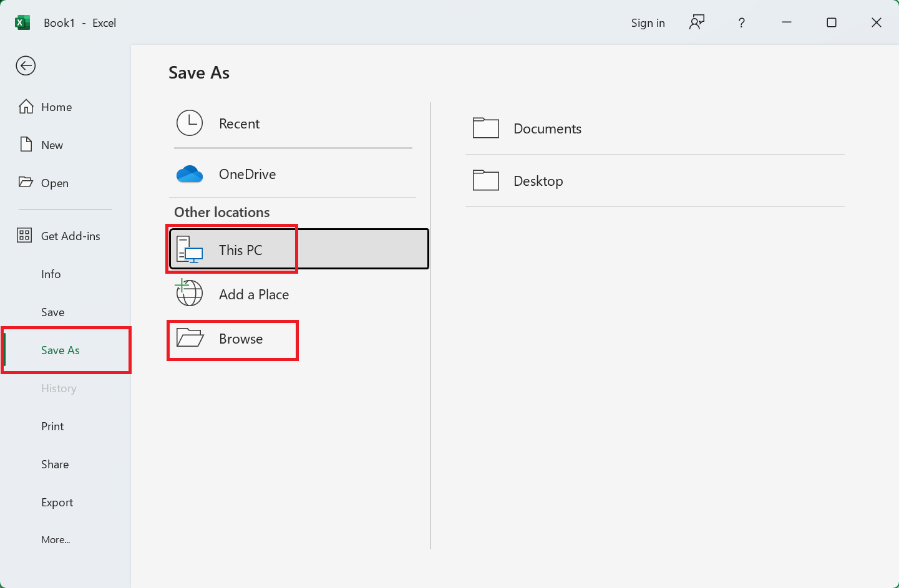Click the Get Add-ins label

click(70, 236)
